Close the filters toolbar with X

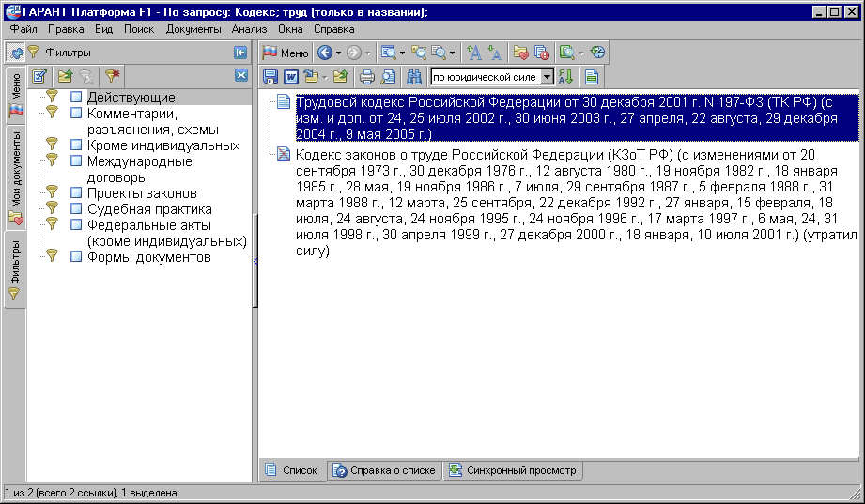coord(241,75)
